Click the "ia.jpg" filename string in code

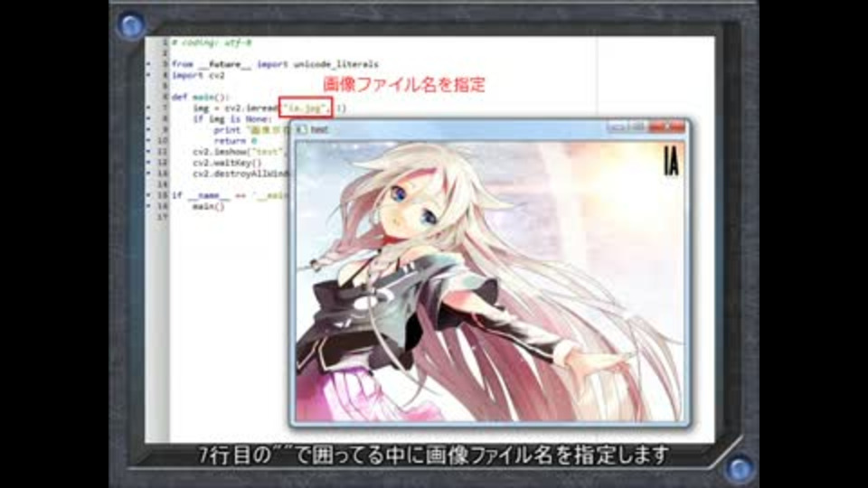305,108
